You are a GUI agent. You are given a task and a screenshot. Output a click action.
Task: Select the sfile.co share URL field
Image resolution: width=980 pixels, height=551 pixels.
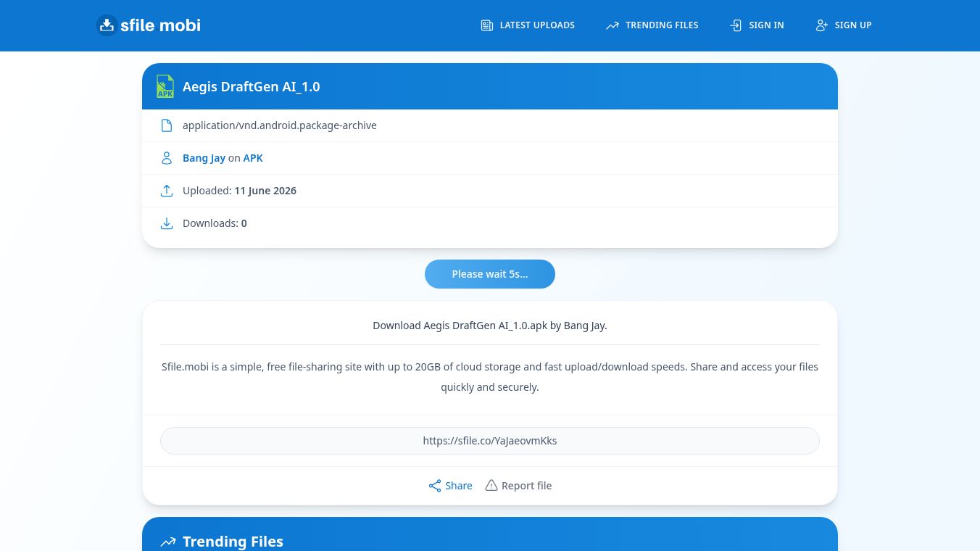point(490,441)
